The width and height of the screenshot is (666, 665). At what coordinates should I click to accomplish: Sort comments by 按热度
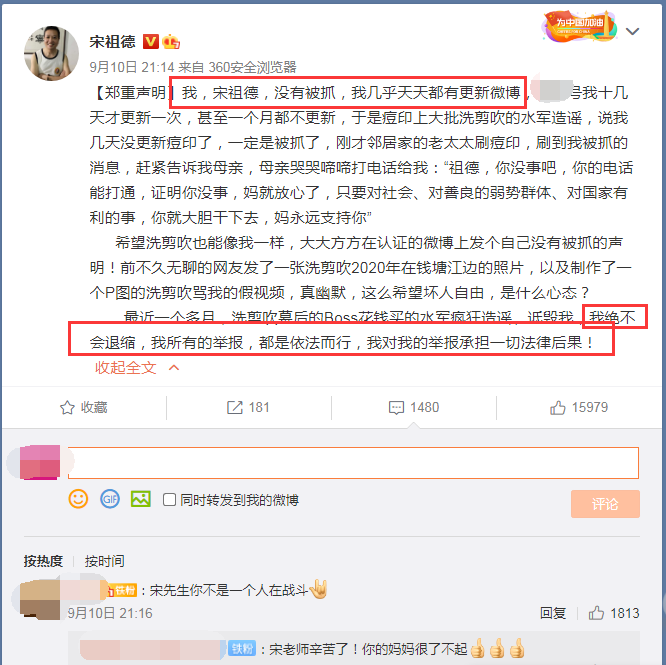pos(43,561)
